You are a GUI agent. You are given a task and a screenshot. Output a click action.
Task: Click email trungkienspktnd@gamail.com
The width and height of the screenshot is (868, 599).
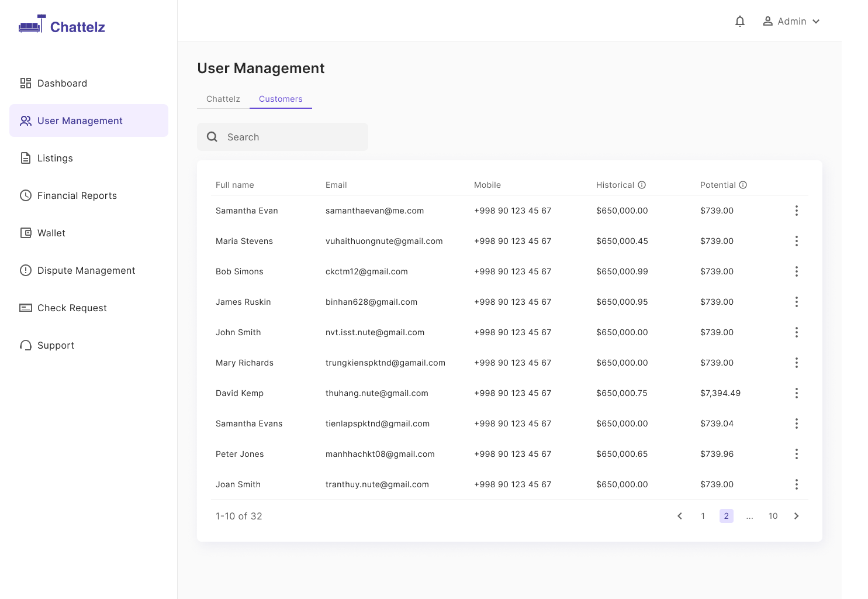(385, 363)
